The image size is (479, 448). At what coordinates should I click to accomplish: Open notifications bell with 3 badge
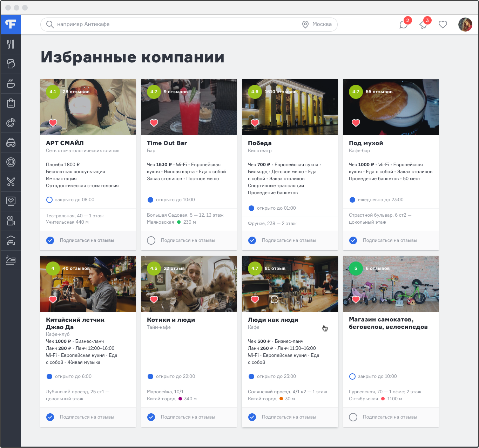click(x=424, y=25)
